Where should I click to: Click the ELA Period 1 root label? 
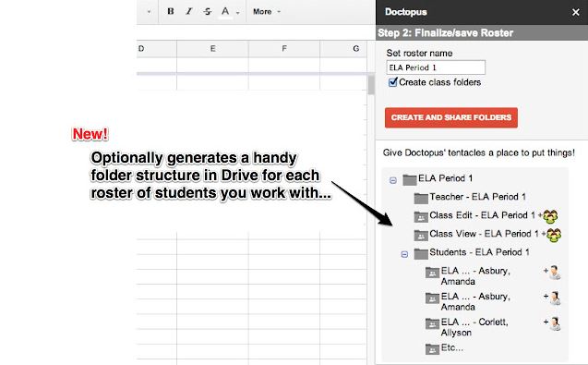pyautogui.click(x=446, y=178)
